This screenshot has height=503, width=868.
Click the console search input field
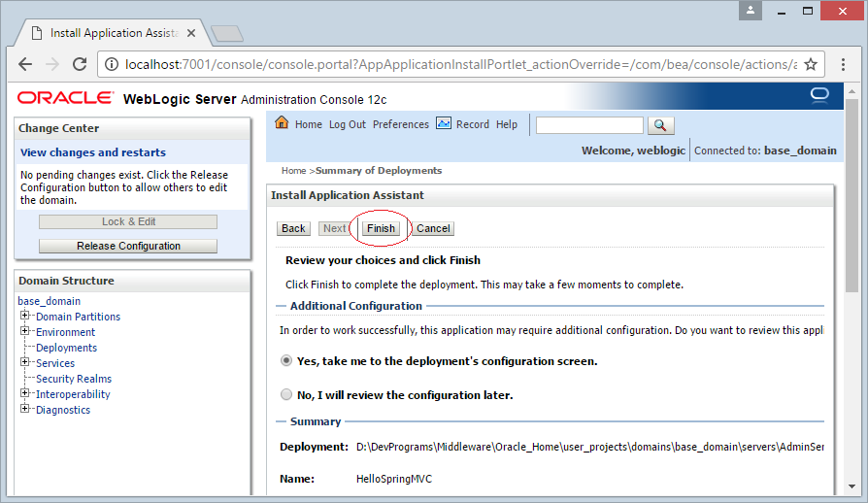pyautogui.click(x=589, y=125)
